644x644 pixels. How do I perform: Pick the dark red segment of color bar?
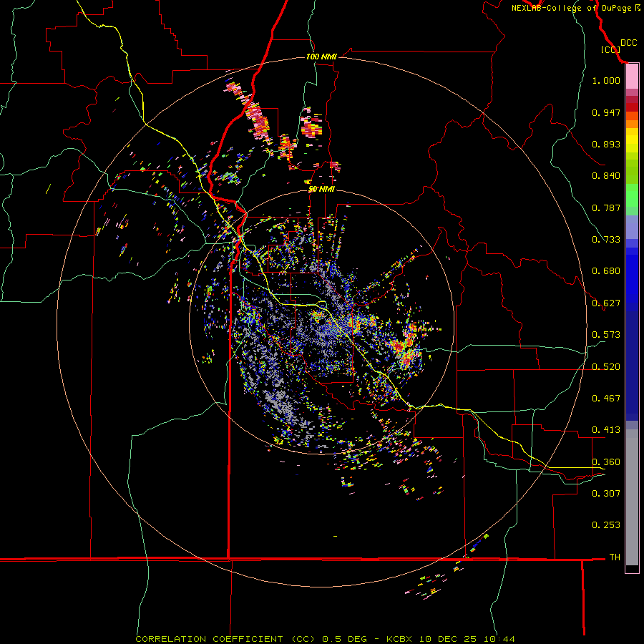pos(632,107)
